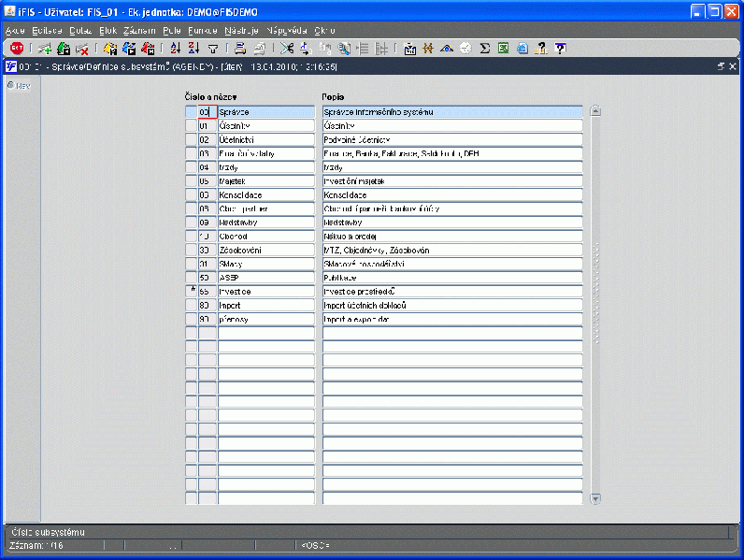Restore the inner Správce form window
Viewport: 744px width, 560px height.
click(x=721, y=66)
